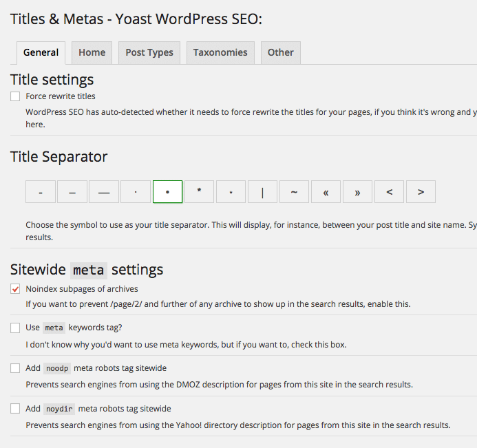477x448 pixels.
Task: Click the 'Noindex subpages of archives' label
Action: pyautogui.click(x=82, y=289)
